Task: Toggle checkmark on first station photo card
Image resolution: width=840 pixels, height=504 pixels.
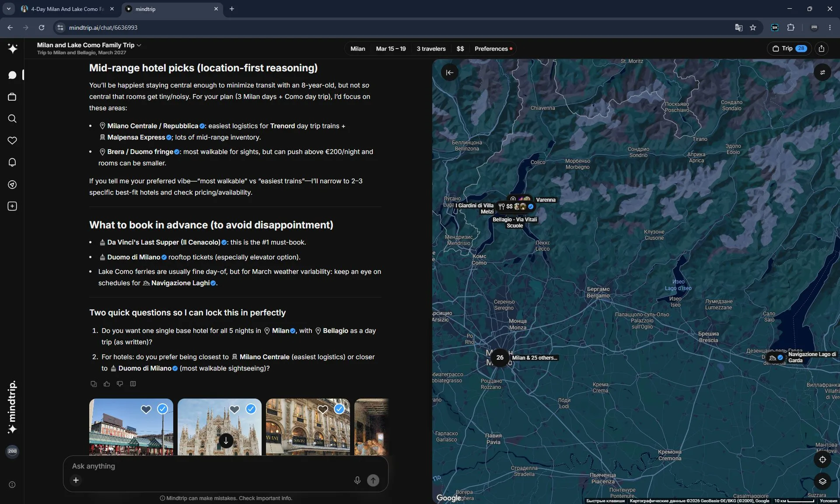Action: click(x=162, y=409)
